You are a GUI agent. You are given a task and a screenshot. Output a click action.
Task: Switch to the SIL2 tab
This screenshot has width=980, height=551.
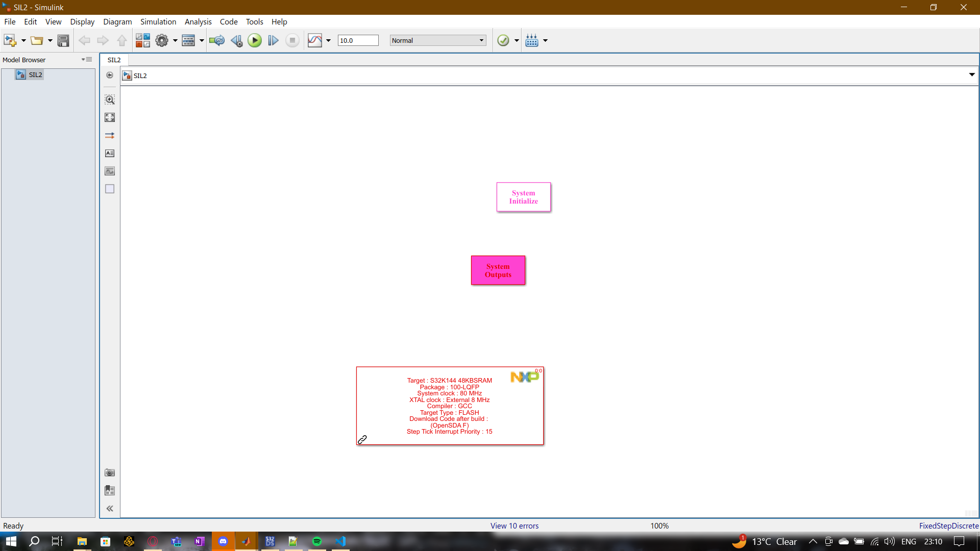(x=114, y=60)
